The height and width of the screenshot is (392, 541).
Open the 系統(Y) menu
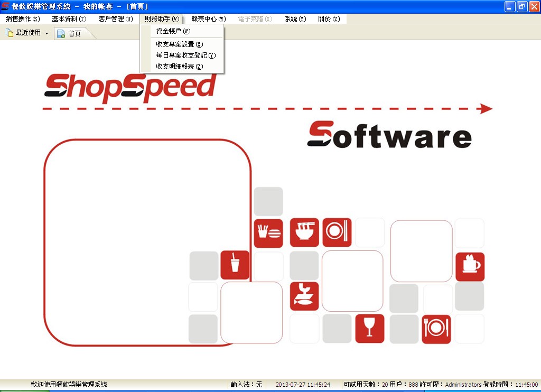coord(295,19)
